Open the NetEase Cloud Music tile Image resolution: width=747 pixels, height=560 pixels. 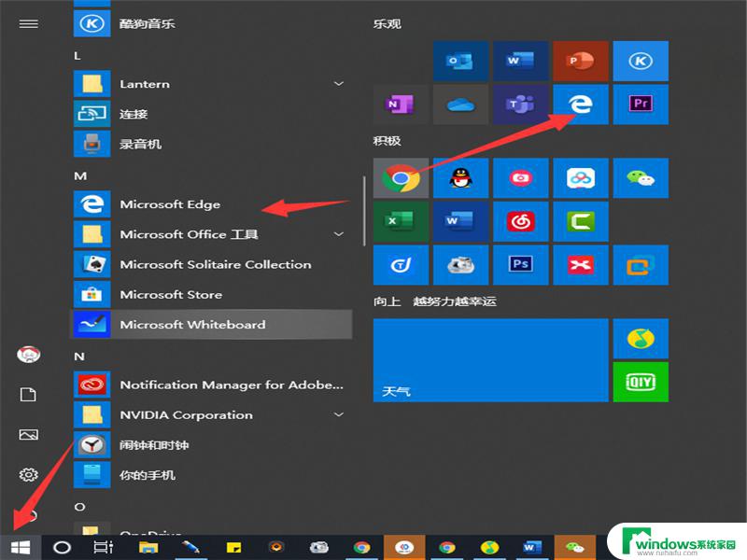[x=520, y=221]
